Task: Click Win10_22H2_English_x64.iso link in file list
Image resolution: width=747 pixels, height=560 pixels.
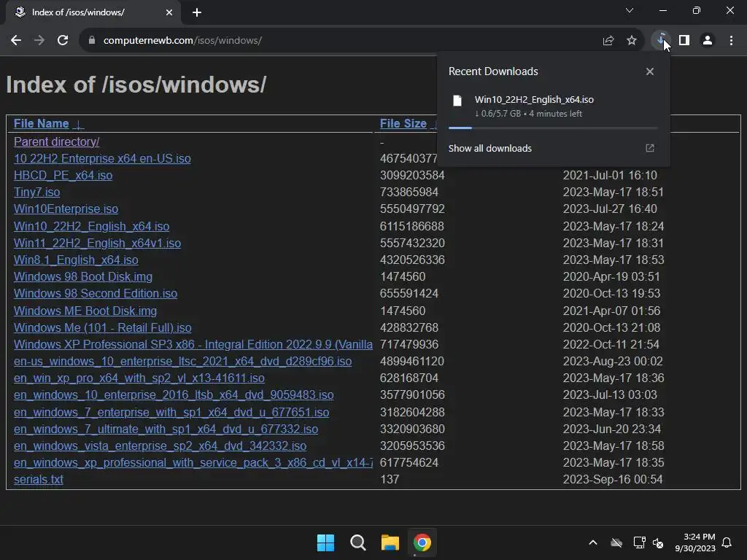Action: click(x=91, y=226)
